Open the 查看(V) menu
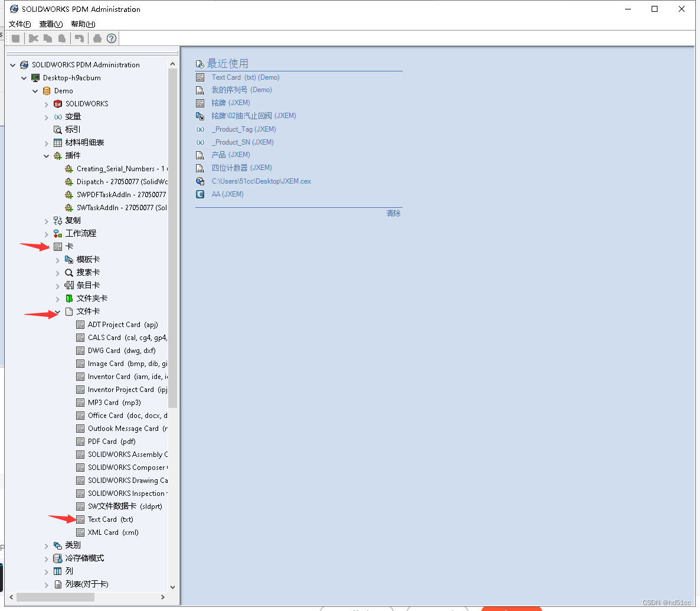This screenshot has height=611, width=700. [51, 24]
